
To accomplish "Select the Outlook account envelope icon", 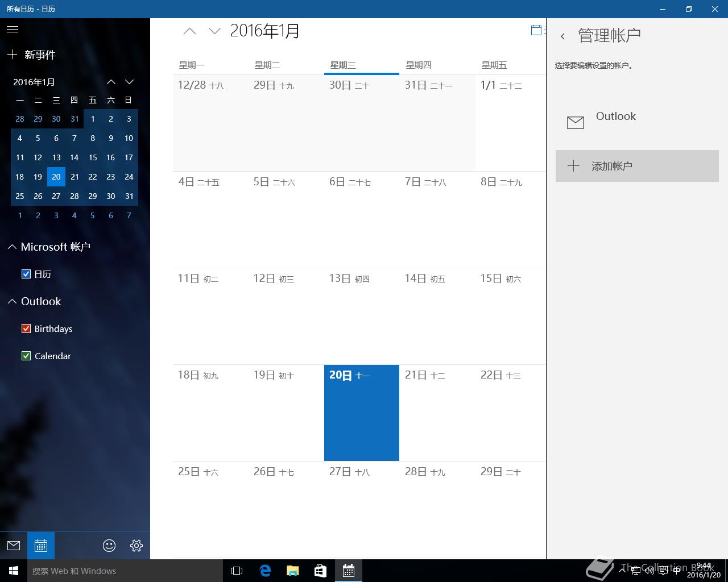I will tap(576, 122).
